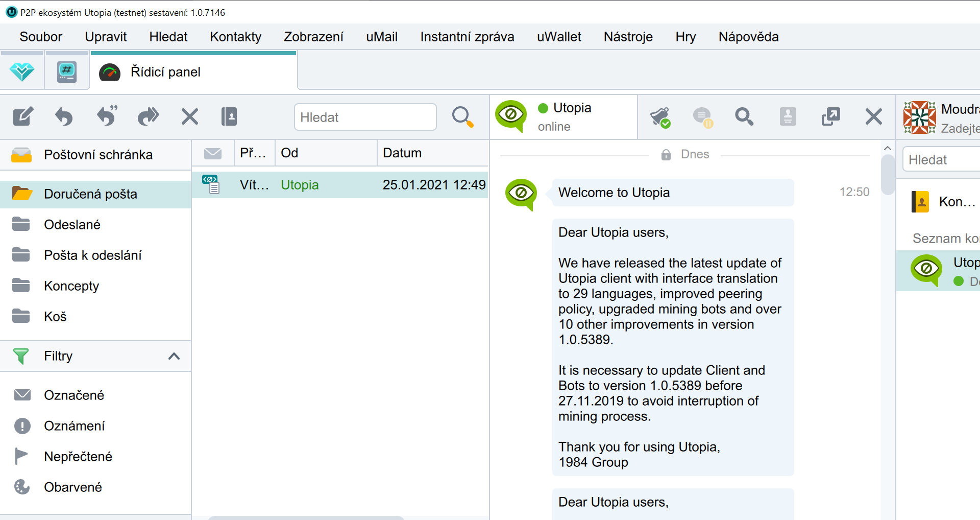Click the Filtry funnel icon

pos(21,356)
